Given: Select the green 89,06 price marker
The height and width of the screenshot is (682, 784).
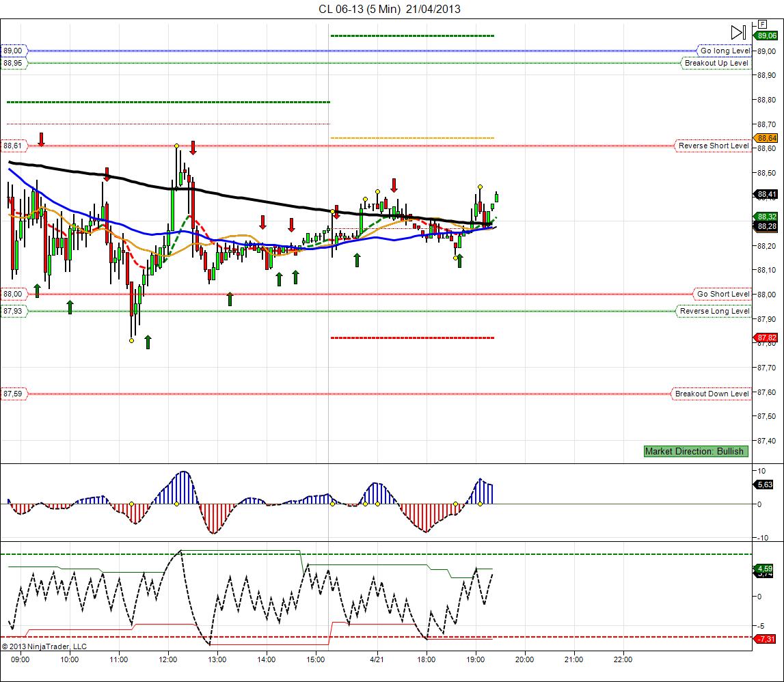Looking at the screenshot, I should pos(766,36).
